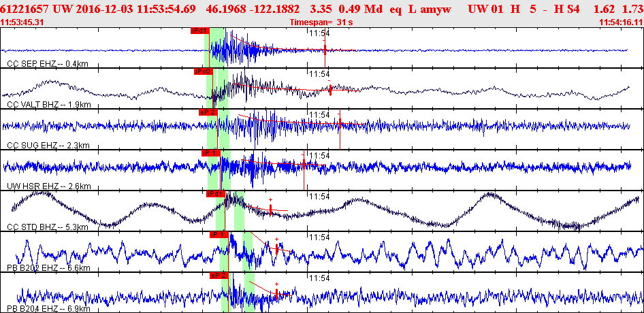
Task: Select the iPc0 pick flag on VALT trace
Action: [204, 71]
